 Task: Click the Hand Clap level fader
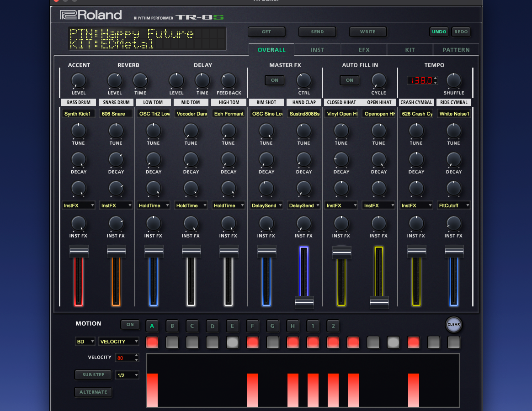304,302
